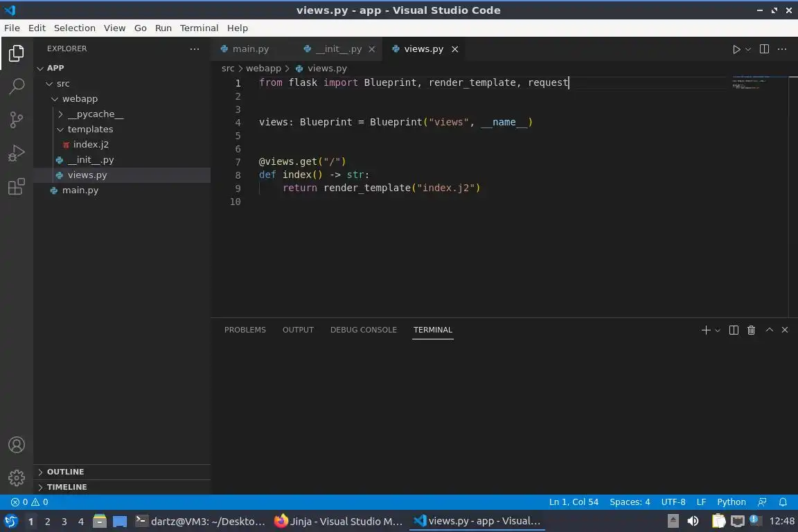Run the Python file with play icon
The image size is (798, 532).
[736, 49]
